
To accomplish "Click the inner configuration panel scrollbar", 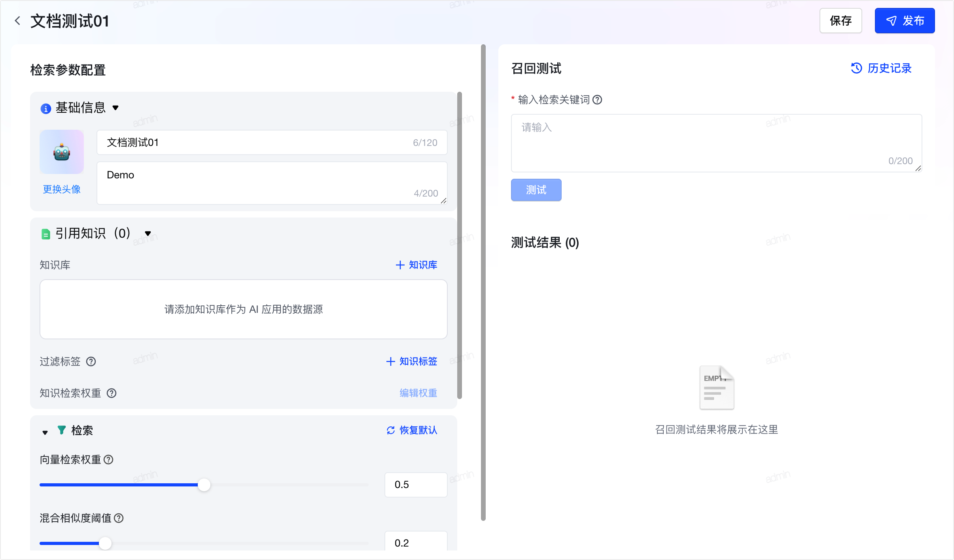I will click(460, 245).
